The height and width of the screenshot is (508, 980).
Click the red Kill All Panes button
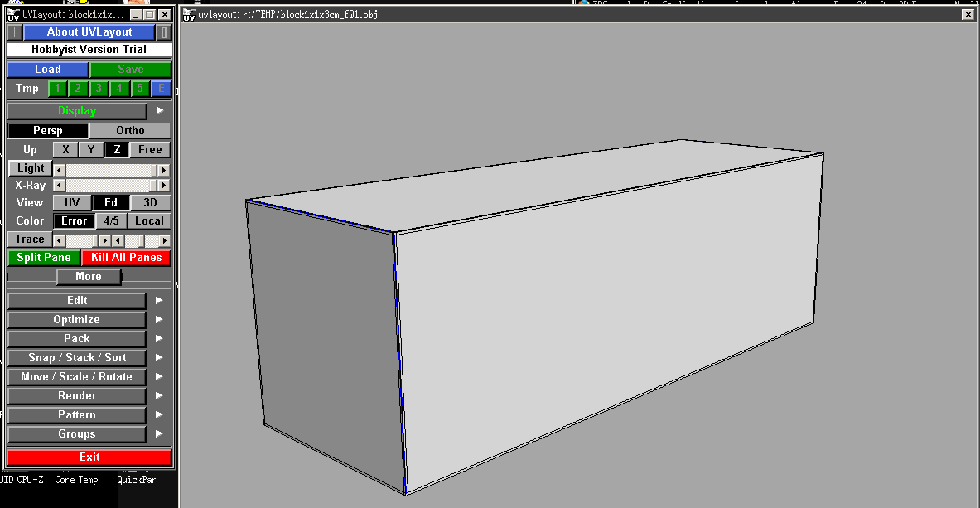[126, 258]
